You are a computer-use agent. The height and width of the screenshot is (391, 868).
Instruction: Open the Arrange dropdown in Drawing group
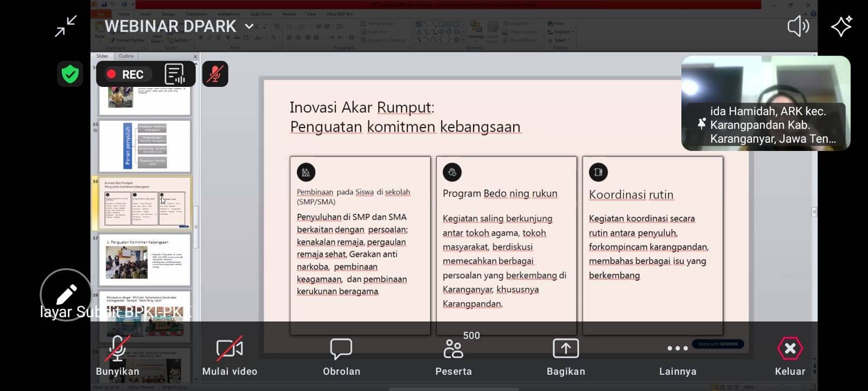click(x=476, y=31)
